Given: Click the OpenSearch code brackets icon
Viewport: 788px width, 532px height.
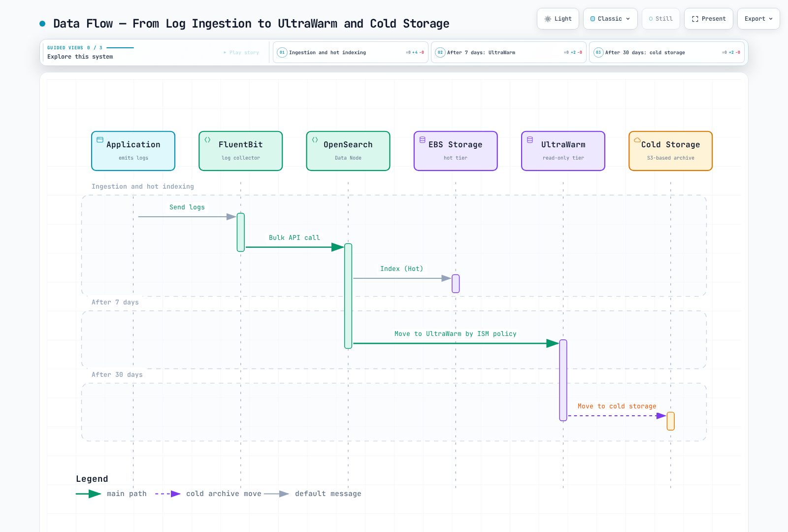Looking at the screenshot, I should coord(315,140).
